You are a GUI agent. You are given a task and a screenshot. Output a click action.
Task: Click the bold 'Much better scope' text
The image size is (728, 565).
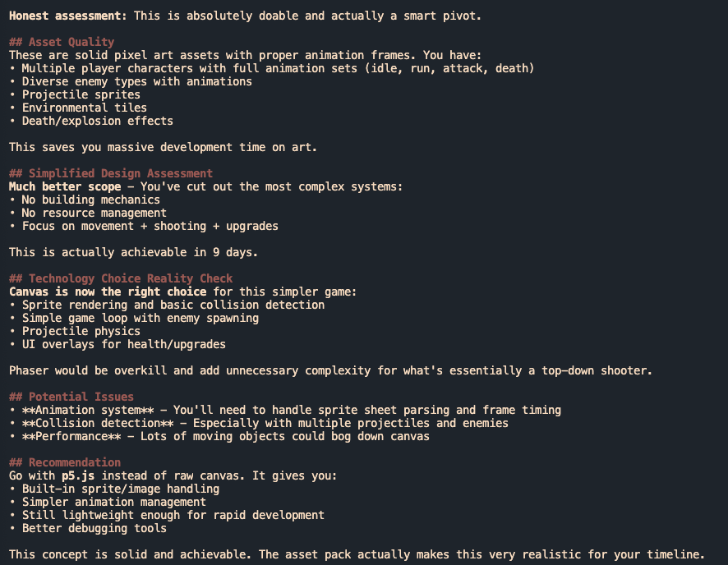point(65,187)
